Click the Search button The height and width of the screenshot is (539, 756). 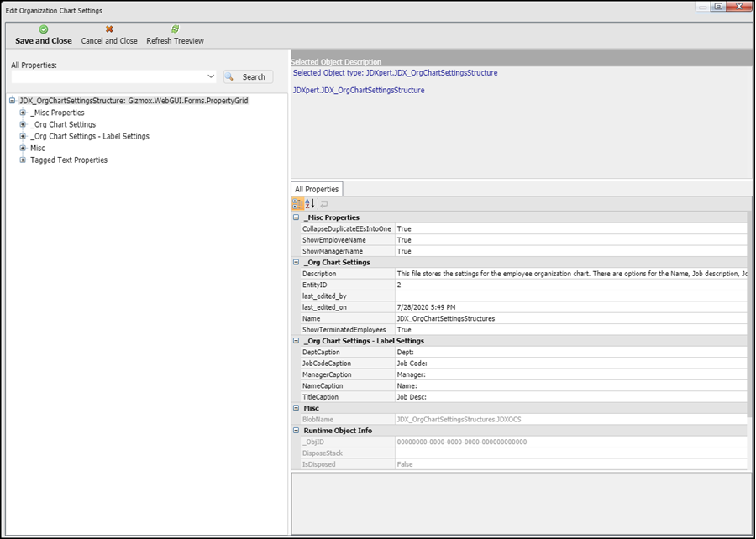coord(247,76)
